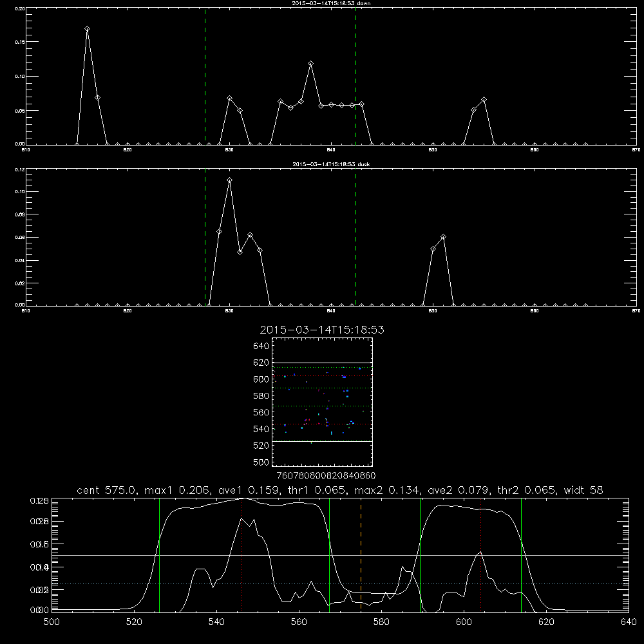Click the x-axis label 520 of bottom plot
The width and height of the screenshot is (644, 644).
point(134,622)
